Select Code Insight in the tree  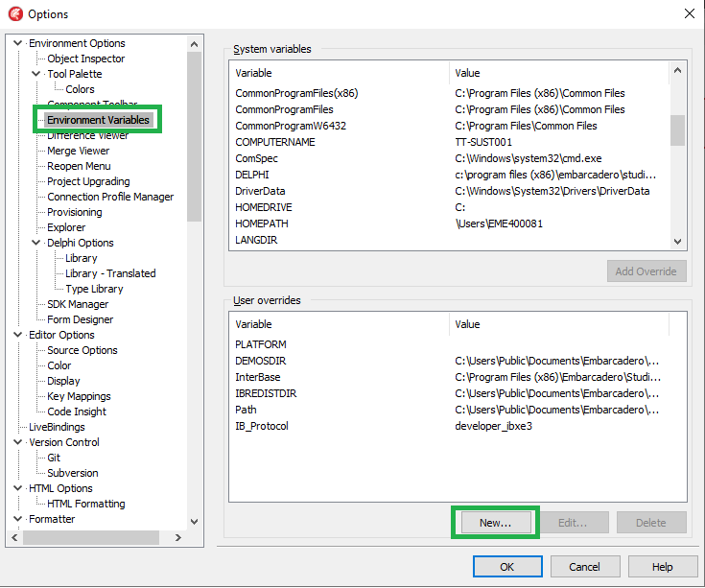77,412
